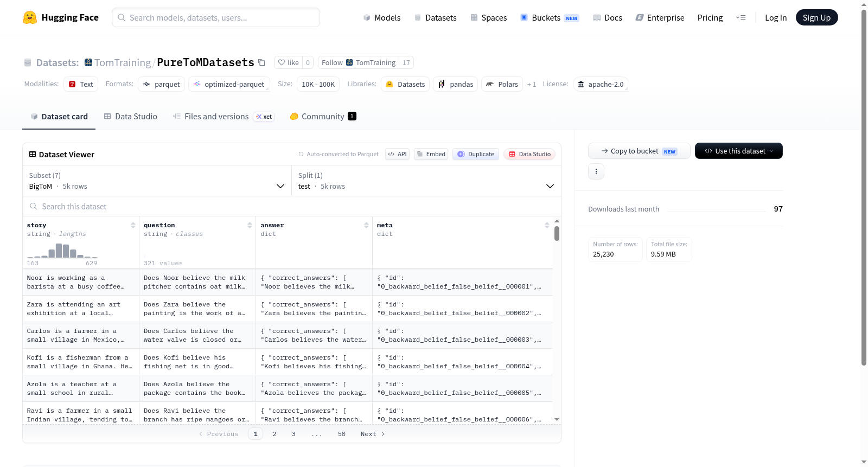
Task: Open Buckets in the top navigation
Action: 550,17
